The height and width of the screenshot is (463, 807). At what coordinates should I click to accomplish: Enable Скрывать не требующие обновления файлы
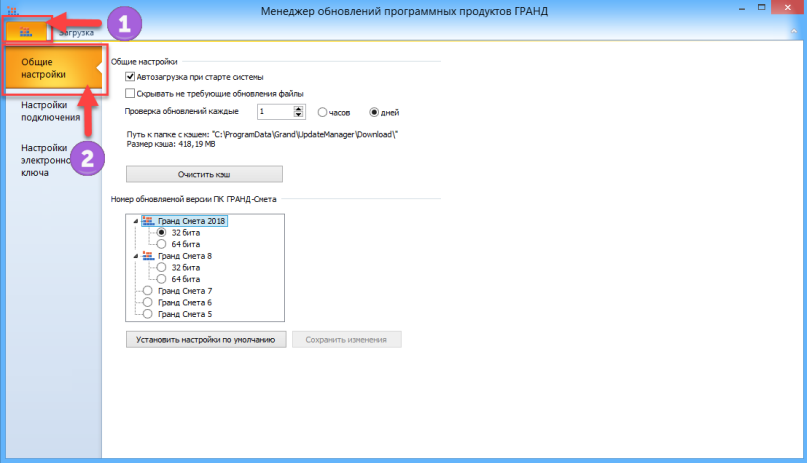(x=130, y=93)
